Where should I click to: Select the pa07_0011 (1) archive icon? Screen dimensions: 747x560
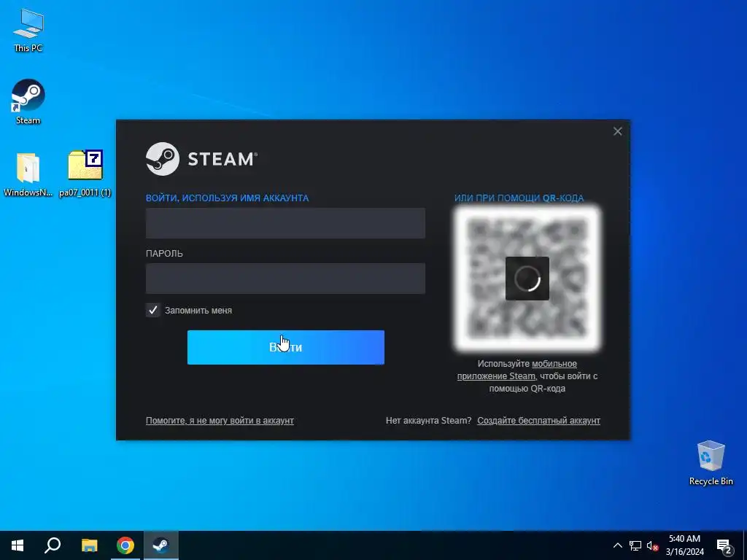tap(85, 174)
